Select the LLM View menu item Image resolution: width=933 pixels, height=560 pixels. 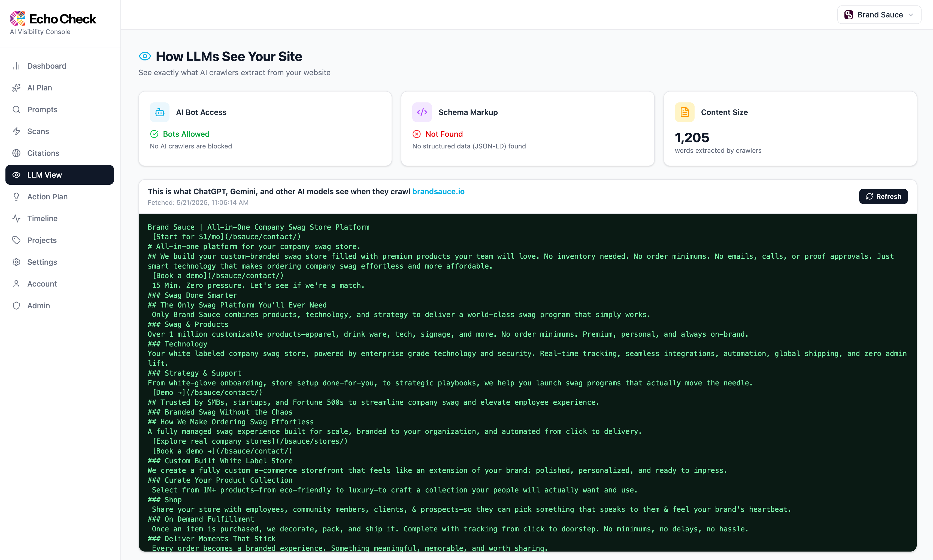[60, 175]
